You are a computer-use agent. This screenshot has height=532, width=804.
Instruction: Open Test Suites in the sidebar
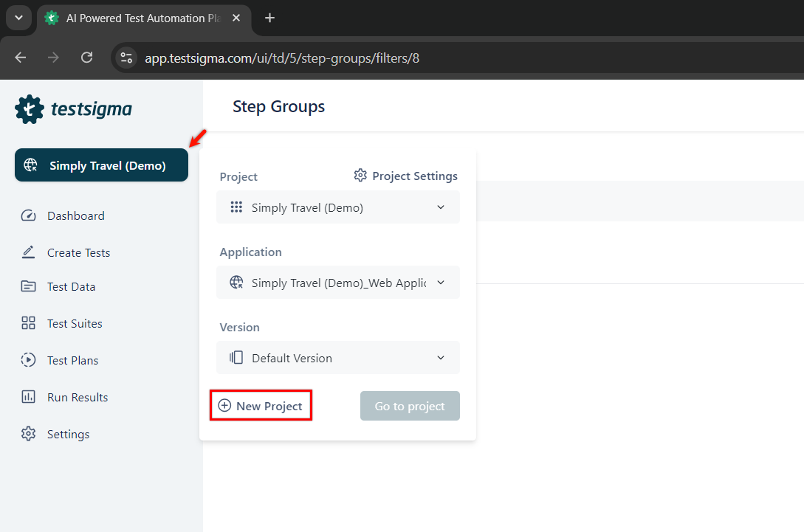click(75, 323)
